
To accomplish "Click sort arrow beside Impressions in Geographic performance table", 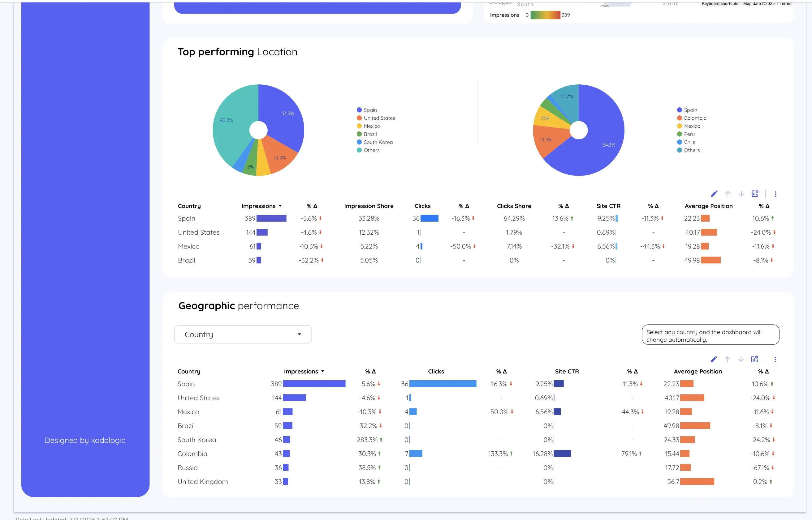I will [323, 371].
